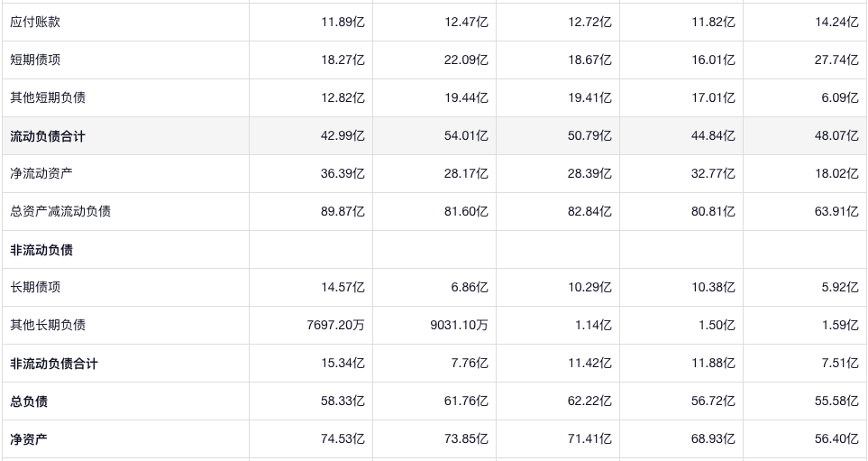Viewport: 868px width, 461px height.
Task: Select the 54.01亿 cell in 流动负债合计
Action: point(466,136)
